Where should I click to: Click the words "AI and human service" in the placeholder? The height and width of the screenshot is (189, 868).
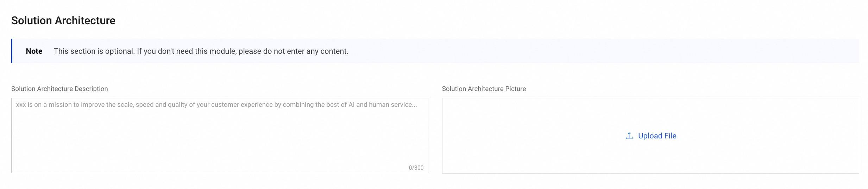(382, 105)
